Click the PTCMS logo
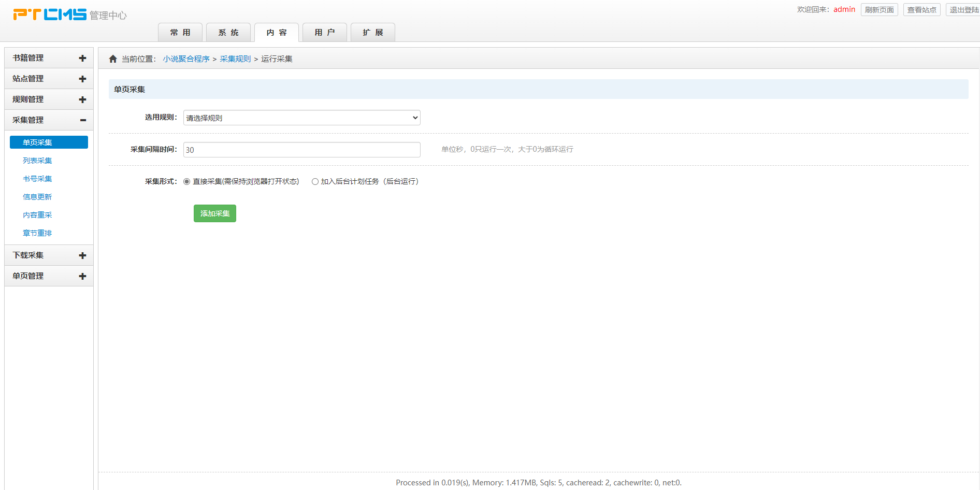Viewport: 980px width, 490px height. [x=50, y=15]
